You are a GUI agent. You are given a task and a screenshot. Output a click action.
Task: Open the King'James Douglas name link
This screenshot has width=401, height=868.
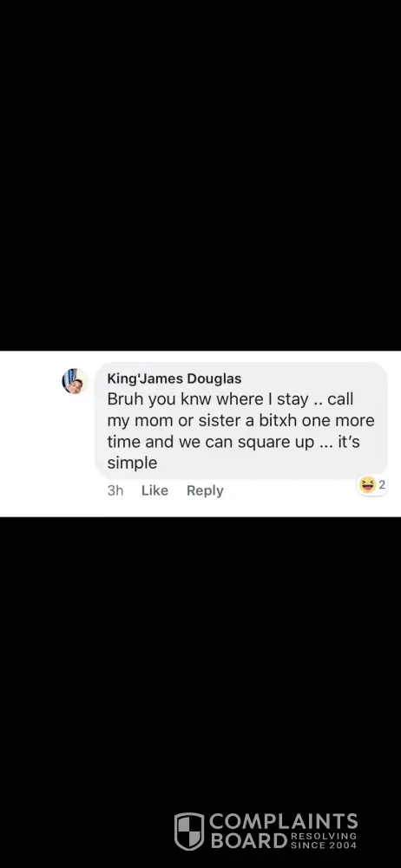coord(174,378)
